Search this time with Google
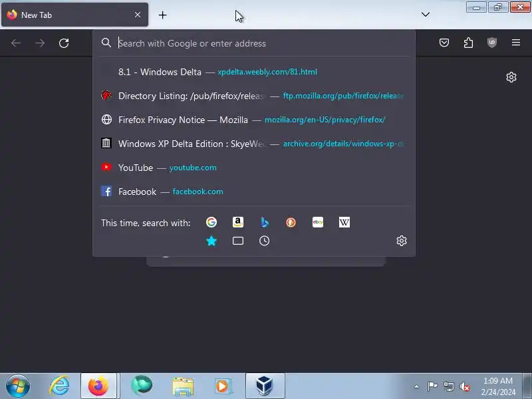The height and width of the screenshot is (399, 532). [211, 222]
